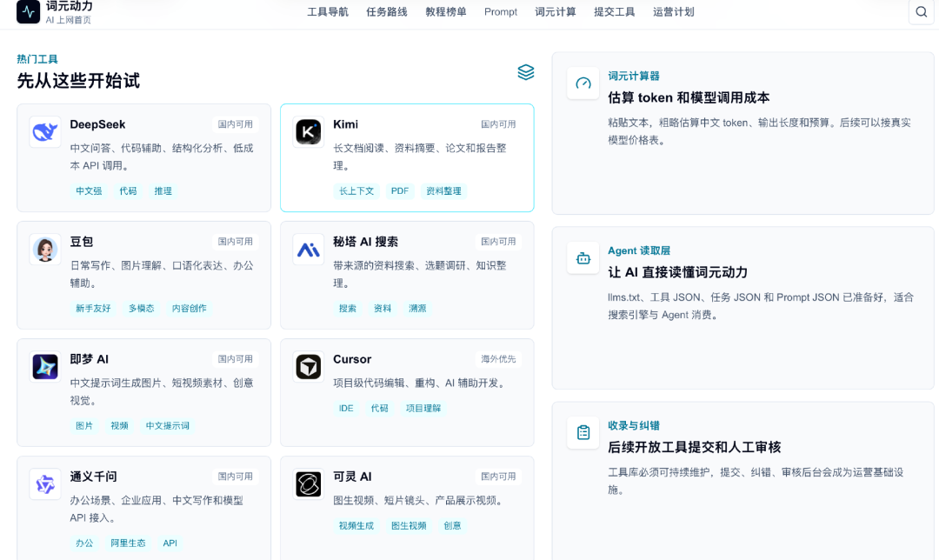
Task: Click the PDF tag on Kimi
Action: (x=400, y=191)
